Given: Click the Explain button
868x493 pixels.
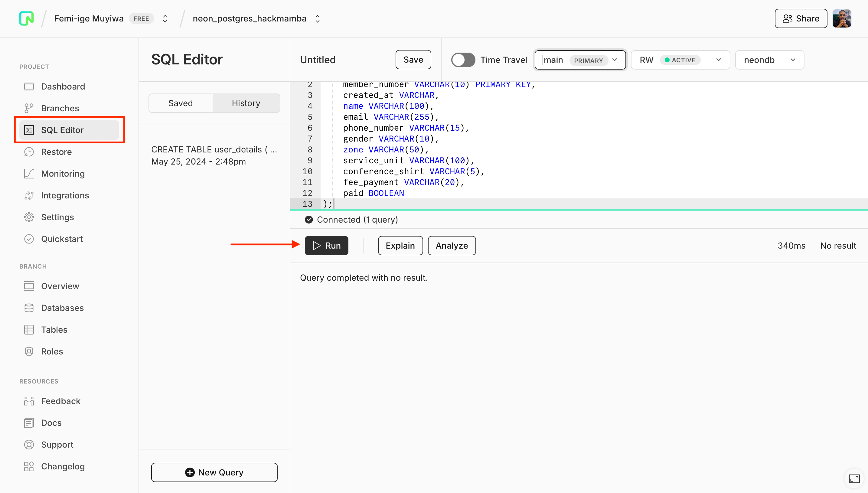Looking at the screenshot, I should (x=400, y=246).
